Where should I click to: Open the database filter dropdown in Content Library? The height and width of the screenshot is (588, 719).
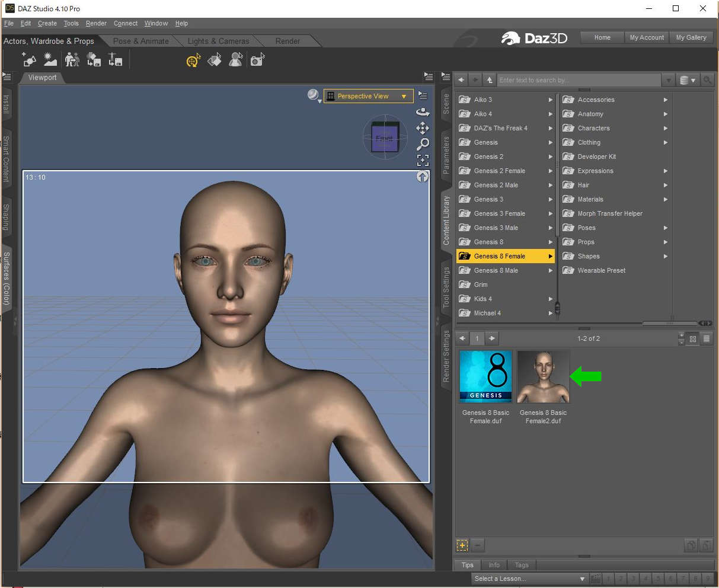(x=688, y=80)
